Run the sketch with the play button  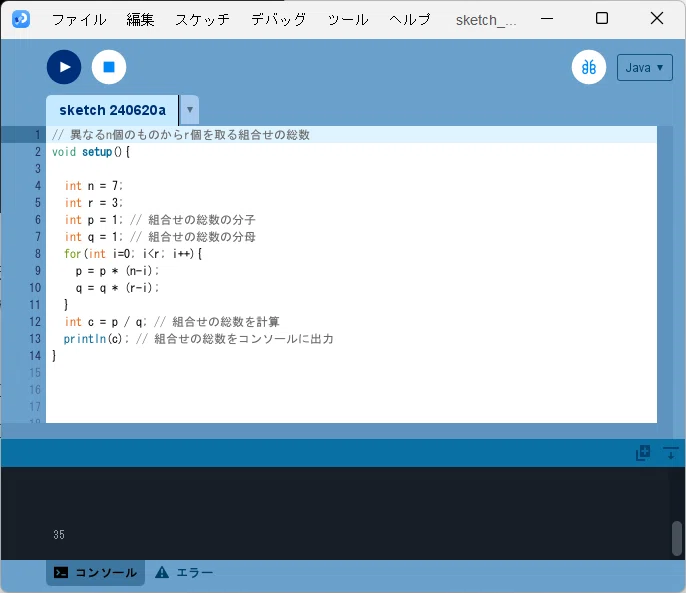pos(64,67)
